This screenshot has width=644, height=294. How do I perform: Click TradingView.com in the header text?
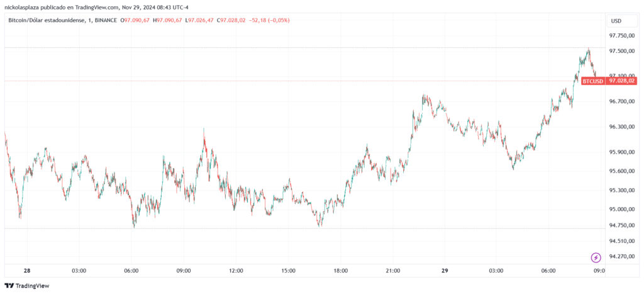pyautogui.click(x=97, y=7)
